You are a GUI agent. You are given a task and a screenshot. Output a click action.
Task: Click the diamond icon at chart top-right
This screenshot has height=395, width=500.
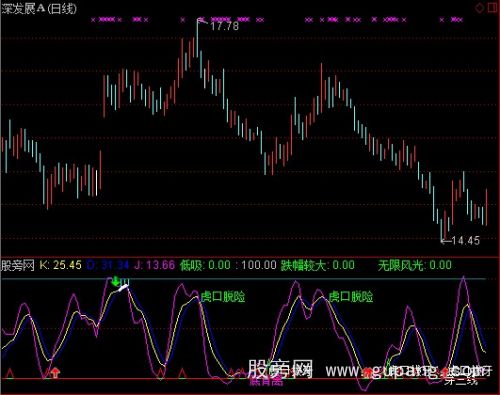pyautogui.click(x=479, y=8)
